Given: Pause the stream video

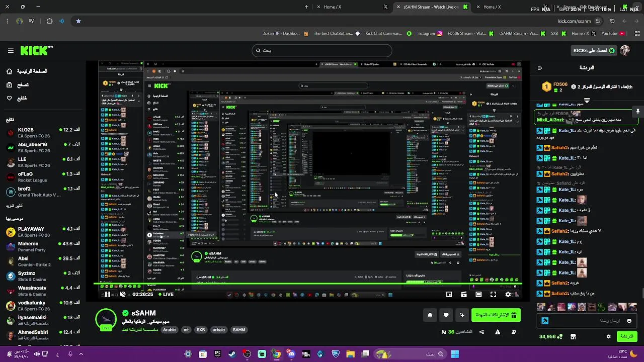Looking at the screenshot, I should click(x=107, y=295).
